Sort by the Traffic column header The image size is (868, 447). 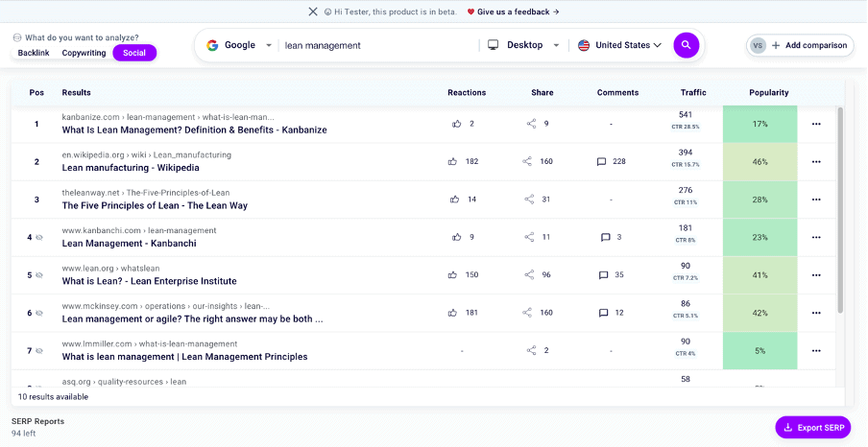click(x=693, y=92)
